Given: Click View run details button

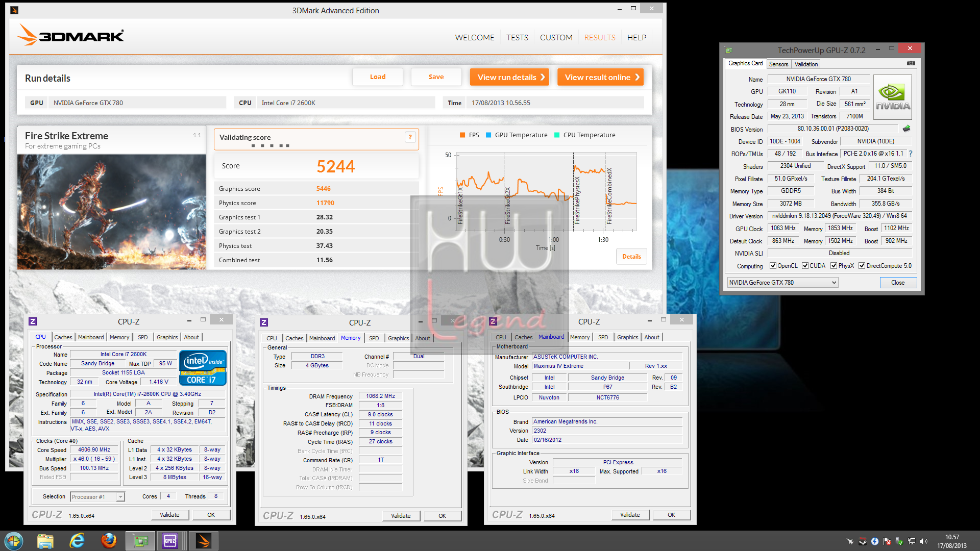Looking at the screenshot, I should pos(509,77).
